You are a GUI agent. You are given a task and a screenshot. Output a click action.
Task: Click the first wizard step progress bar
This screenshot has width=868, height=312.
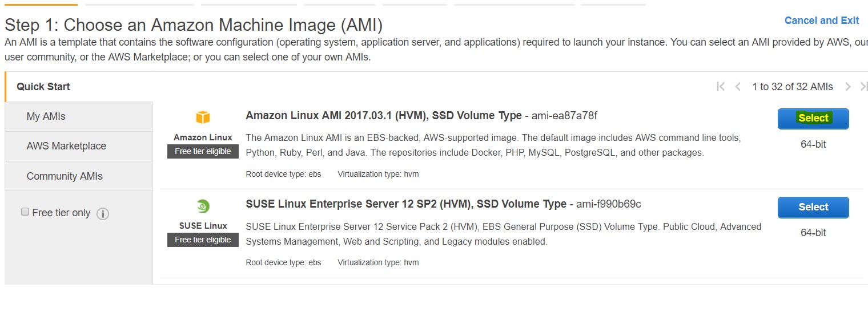point(41,5)
